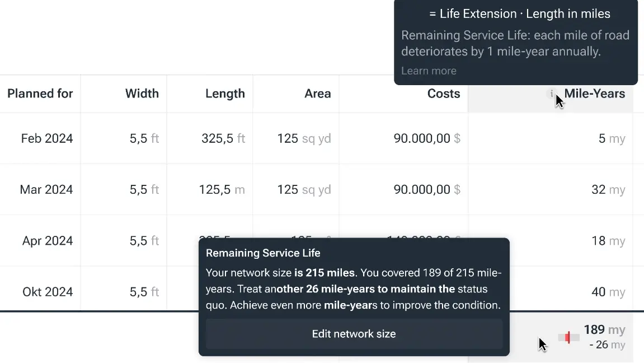Click the red condition indicator next to 189 my
The image size is (644, 363).
568,337
